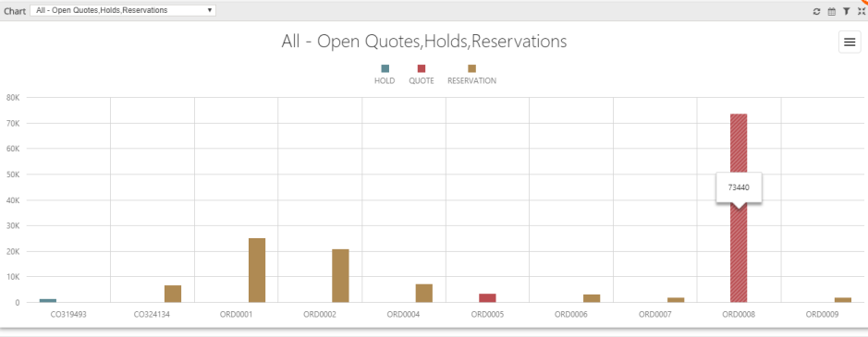Image resolution: width=868 pixels, height=337 pixels.
Task: Open the calendar date picker icon
Action: (831, 11)
